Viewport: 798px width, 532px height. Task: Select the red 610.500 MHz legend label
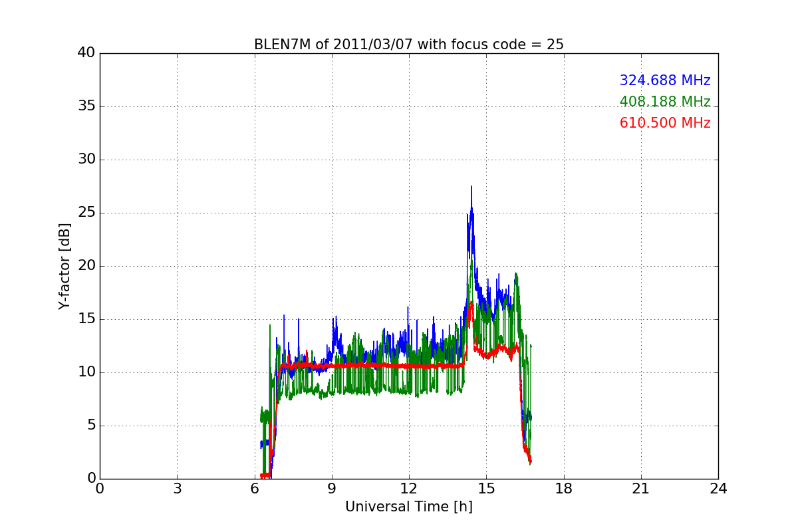click(665, 123)
